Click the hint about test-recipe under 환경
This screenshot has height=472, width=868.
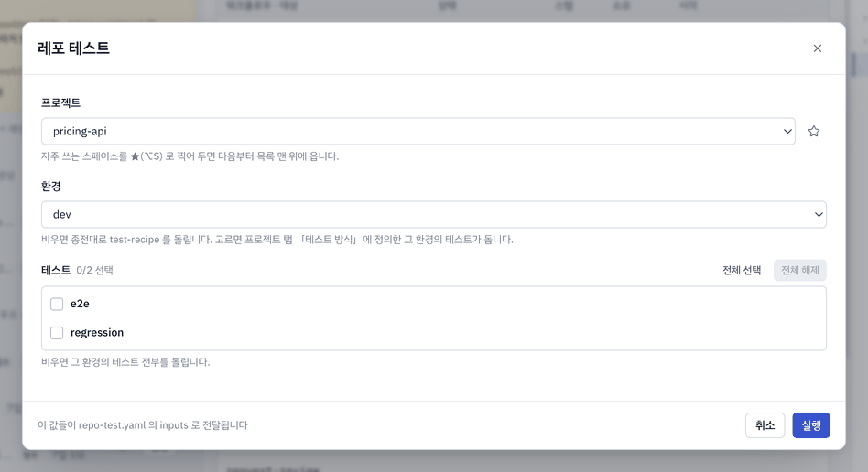(x=277, y=240)
